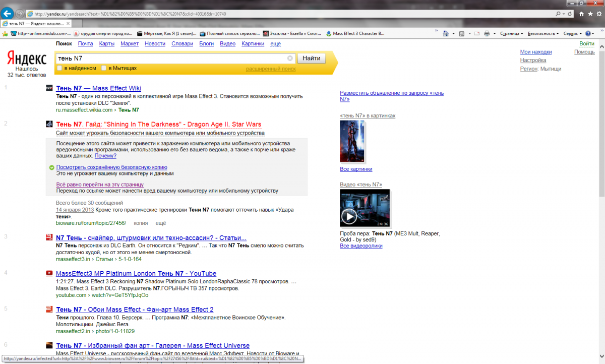Open the 'Мои находки' link
Image resolution: width=605 pixels, height=364 pixels.
pos(536,52)
